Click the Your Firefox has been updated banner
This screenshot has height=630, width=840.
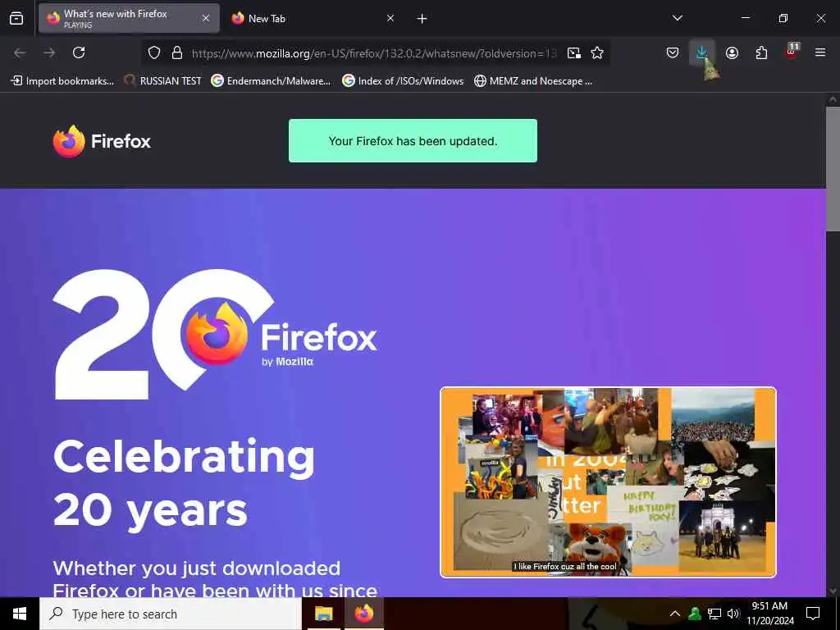[x=413, y=141]
